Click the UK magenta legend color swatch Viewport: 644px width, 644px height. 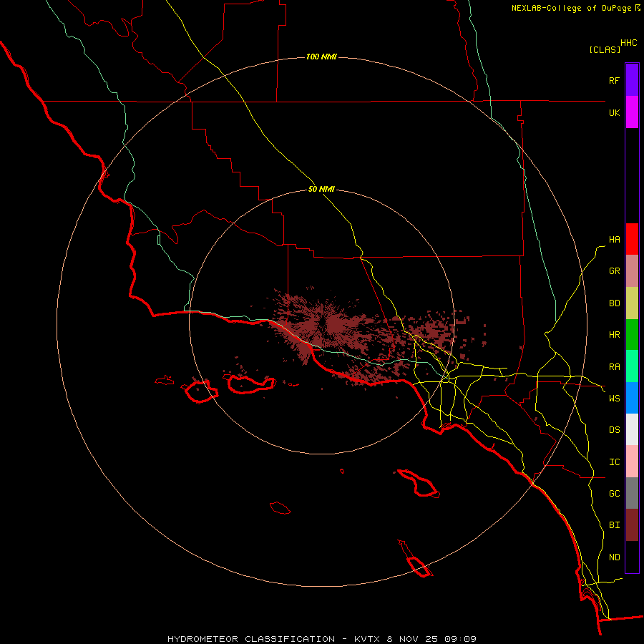(632, 112)
